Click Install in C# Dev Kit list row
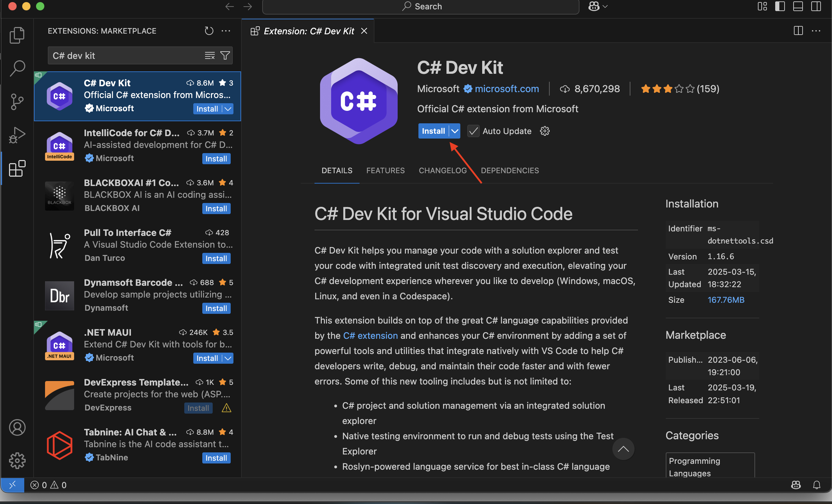 pyautogui.click(x=207, y=109)
